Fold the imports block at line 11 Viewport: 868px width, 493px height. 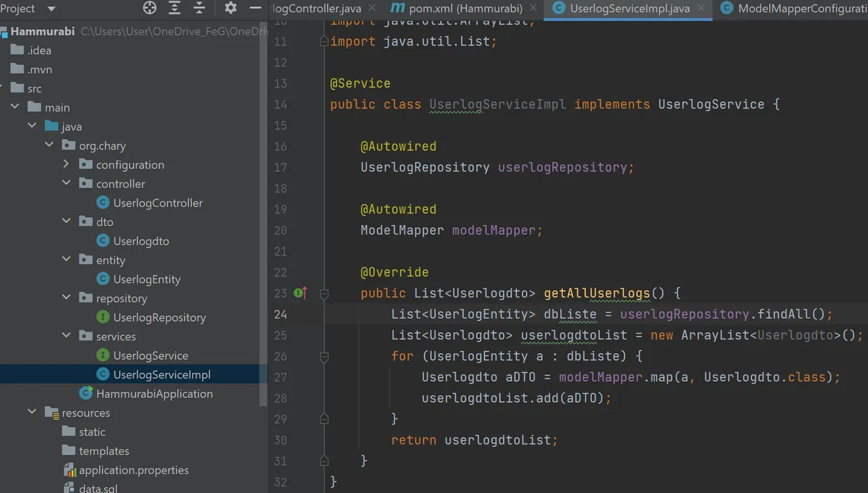(324, 41)
